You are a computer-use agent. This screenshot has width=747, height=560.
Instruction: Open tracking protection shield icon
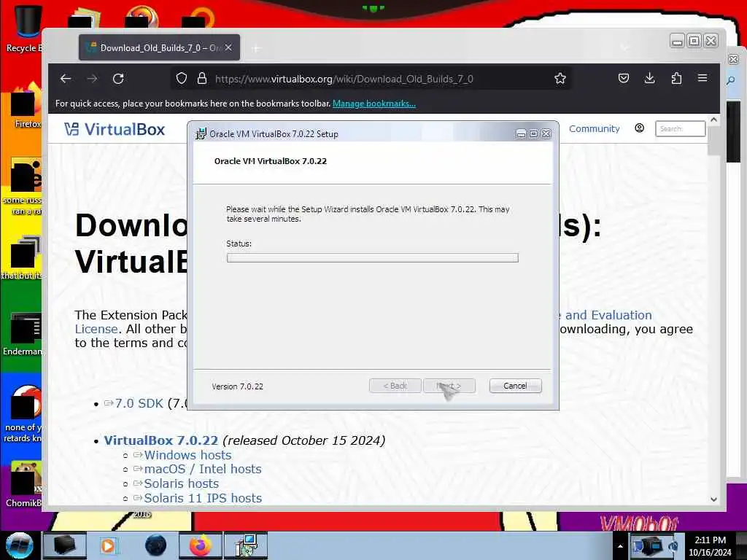(182, 79)
